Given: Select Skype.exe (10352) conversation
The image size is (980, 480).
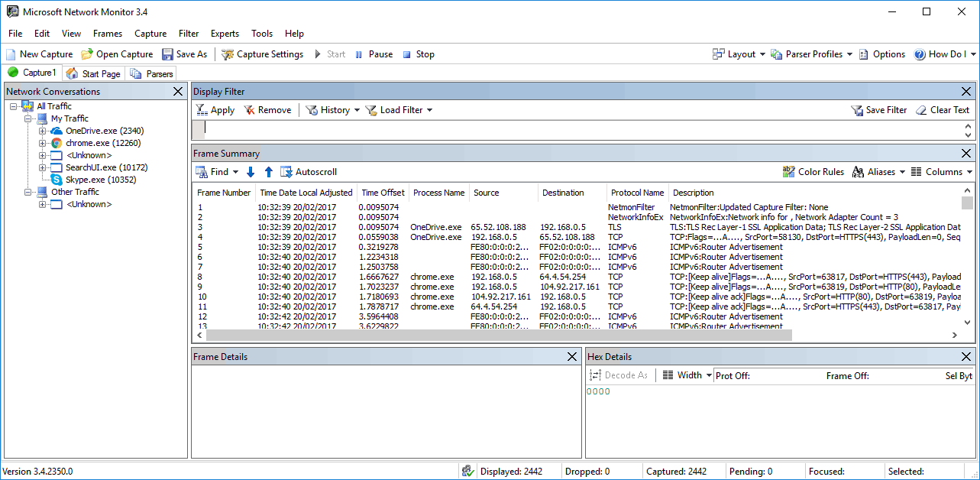Looking at the screenshot, I should [101, 180].
